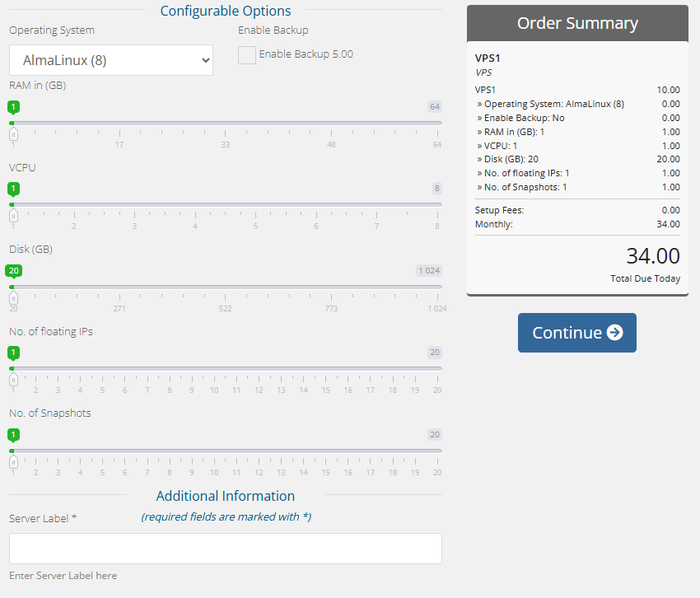Click the arrow icon on Continue button
Screen dimensions: 700x598
pyautogui.click(x=614, y=333)
